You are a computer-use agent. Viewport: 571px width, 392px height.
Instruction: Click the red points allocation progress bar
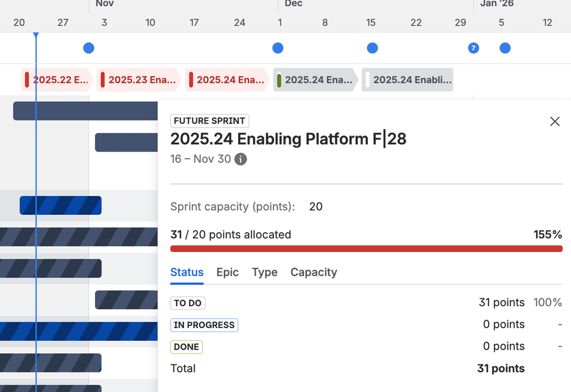click(x=366, y=249)
